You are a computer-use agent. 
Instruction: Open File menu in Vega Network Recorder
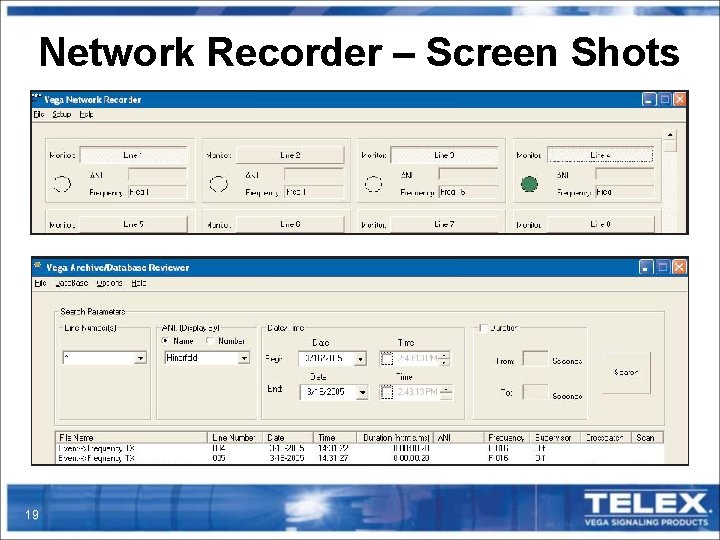pyautogui.click(x=39, y=114)
